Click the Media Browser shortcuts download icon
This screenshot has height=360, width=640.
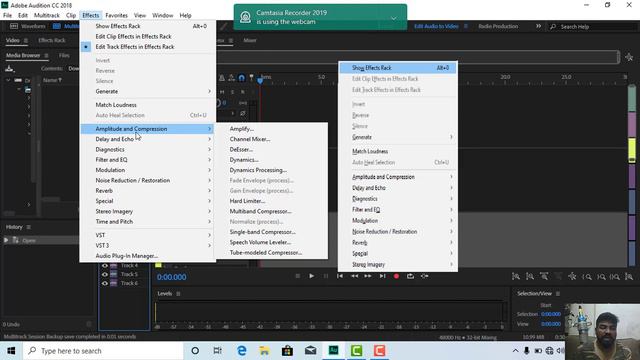tap(9, 69)
